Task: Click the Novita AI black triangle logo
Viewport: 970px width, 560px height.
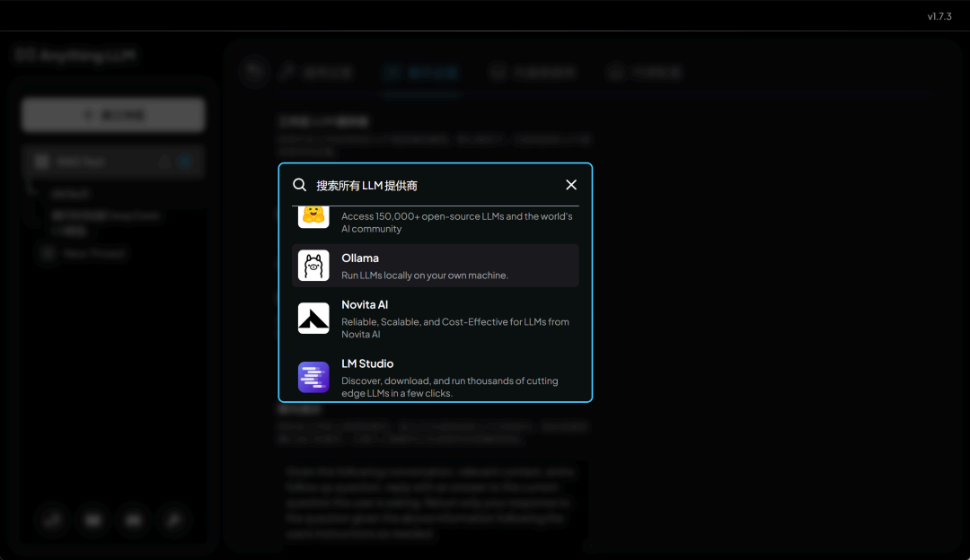Action: (313, 319)
